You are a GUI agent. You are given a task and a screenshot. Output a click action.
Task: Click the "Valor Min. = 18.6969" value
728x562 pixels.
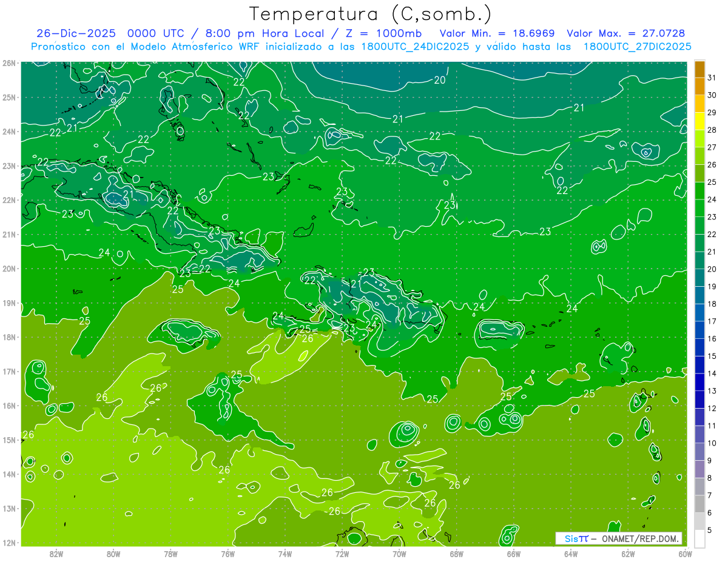coord(497,33)
